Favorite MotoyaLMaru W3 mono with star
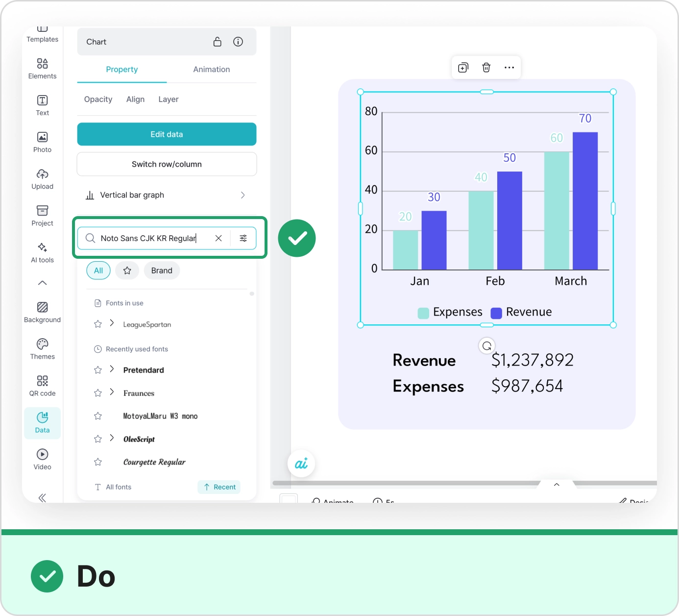 (98, 416)
